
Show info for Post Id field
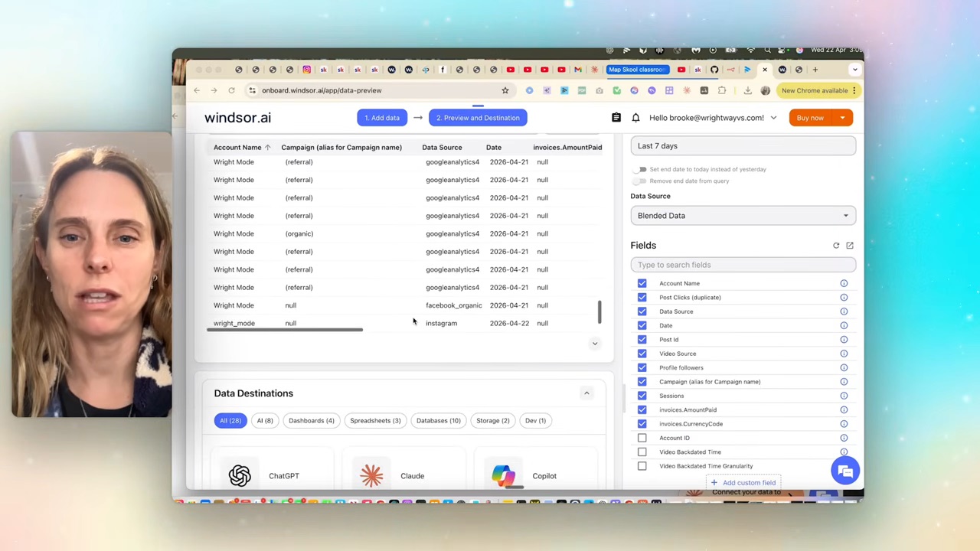point(844,340)
